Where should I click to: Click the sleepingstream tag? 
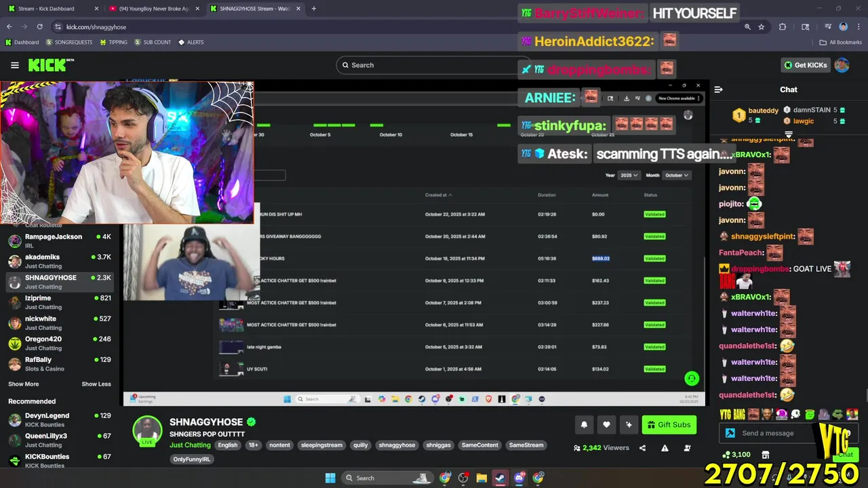coord(321,445)
